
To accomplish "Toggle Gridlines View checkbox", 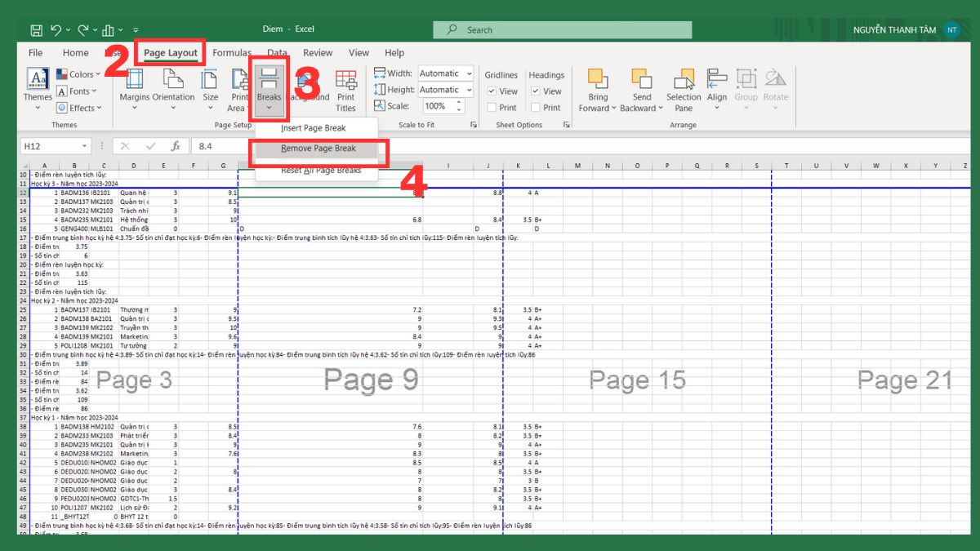I will (493, 91).
